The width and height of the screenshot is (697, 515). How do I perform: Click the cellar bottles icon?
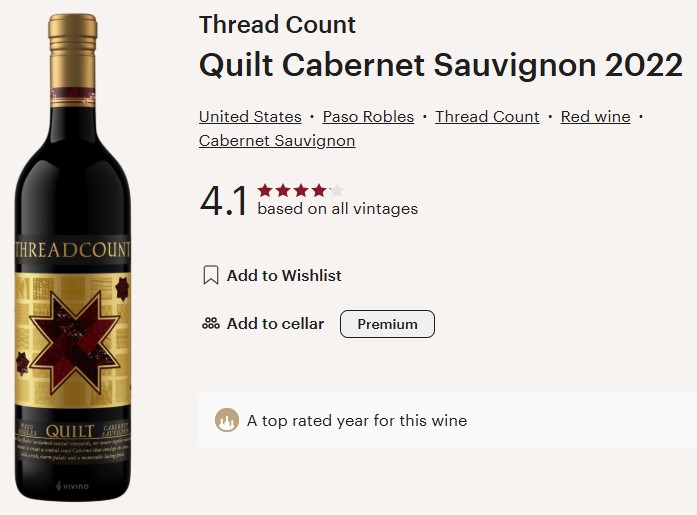(210, 324)
